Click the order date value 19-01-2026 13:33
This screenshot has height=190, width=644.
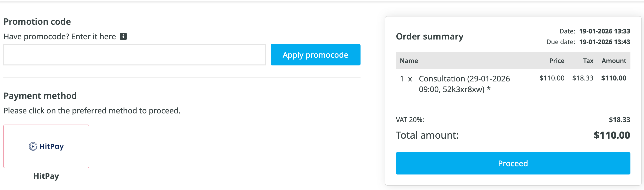click(605, 31)
